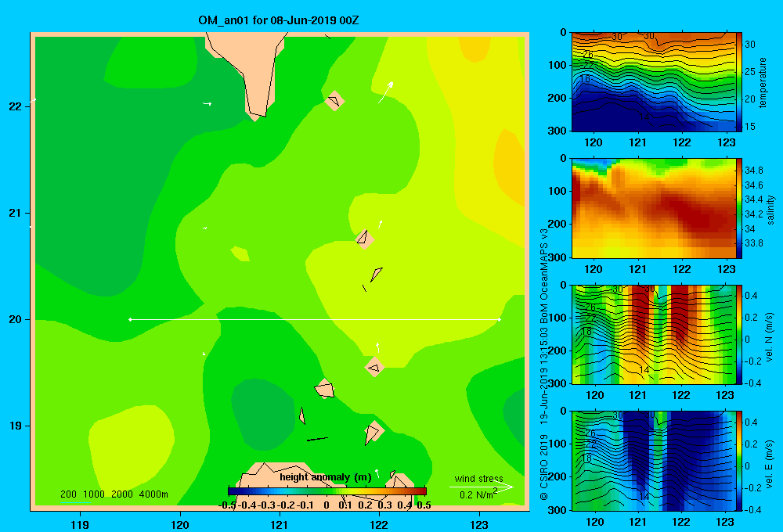Viewport: 783px width, 532px height.
Task: Click the longitude 123 axis label on main map
Action: click(x=479, y=524)
